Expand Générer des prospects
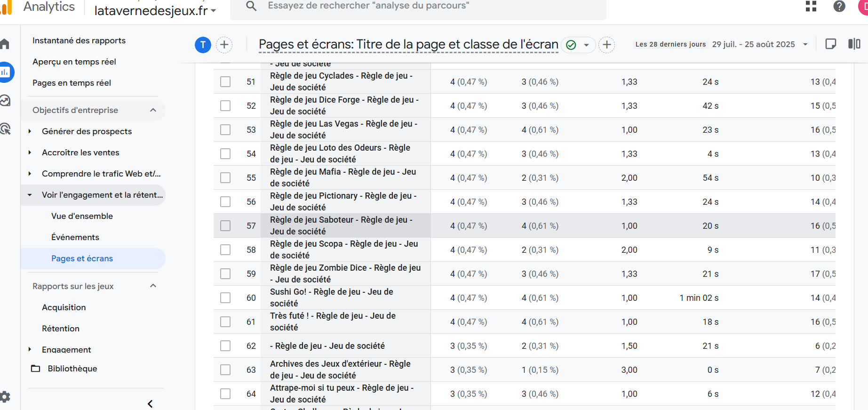 pyautogui.click(x=30, y=131)
